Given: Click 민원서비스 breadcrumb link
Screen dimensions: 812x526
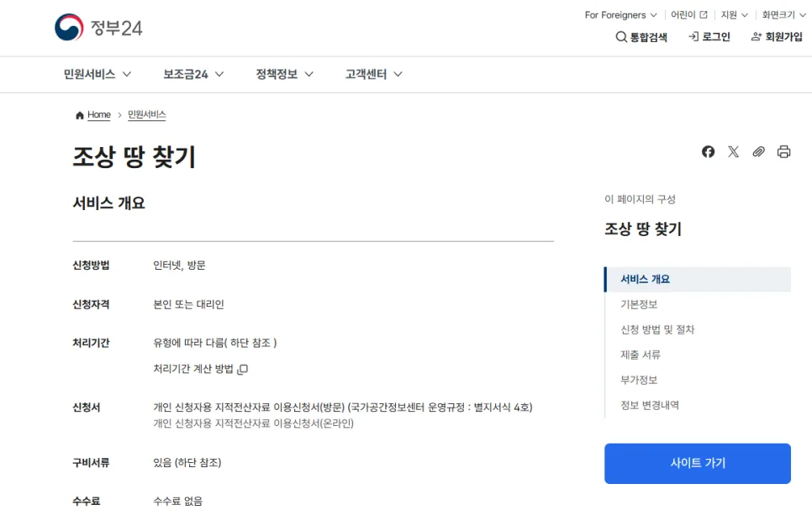Looking at the screenshot, I should 146,115.
